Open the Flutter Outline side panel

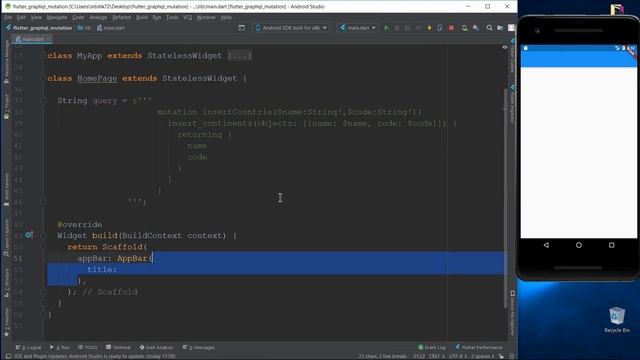pos(513,56)
